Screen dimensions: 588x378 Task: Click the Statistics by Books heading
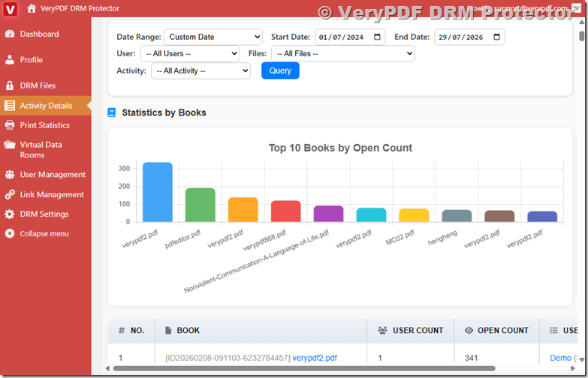click(x=164, y=112)
